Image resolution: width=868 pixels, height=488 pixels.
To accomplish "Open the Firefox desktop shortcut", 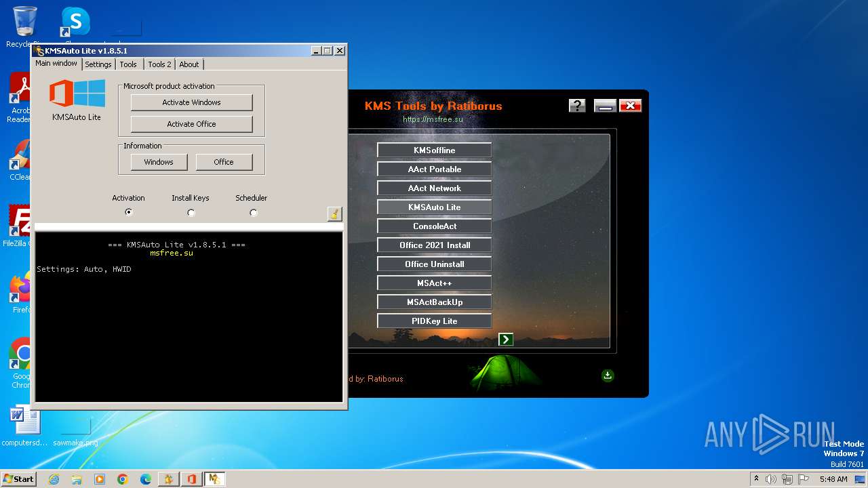I will (20, 293).
